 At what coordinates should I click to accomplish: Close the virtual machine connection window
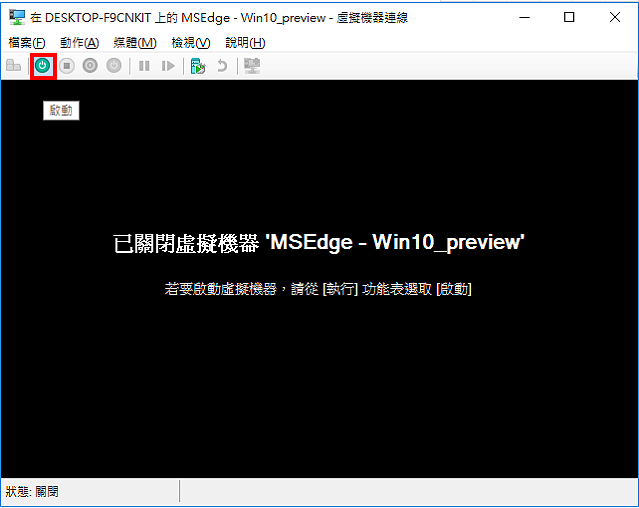point(615,18)
